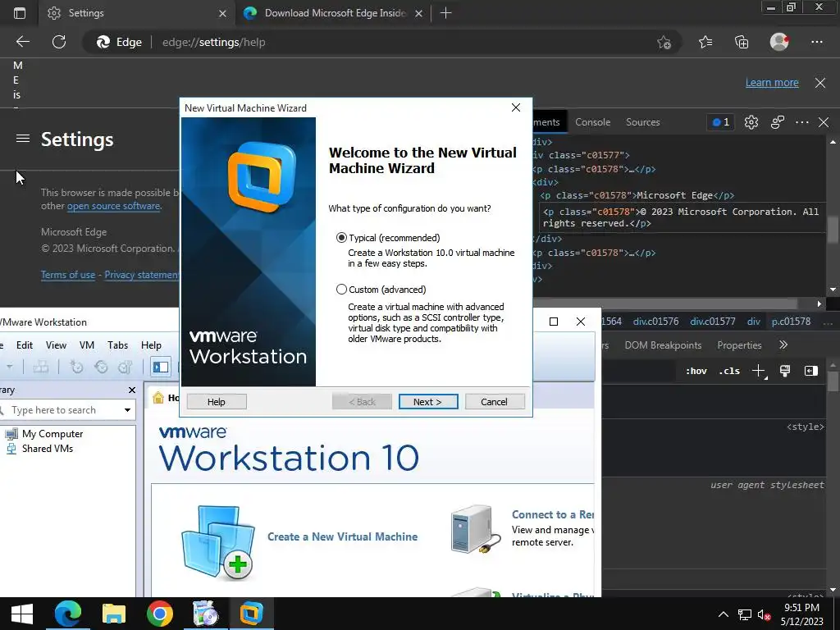840x630 pixels.
Task: Click Next in the wizard
Action: point(428,402)
